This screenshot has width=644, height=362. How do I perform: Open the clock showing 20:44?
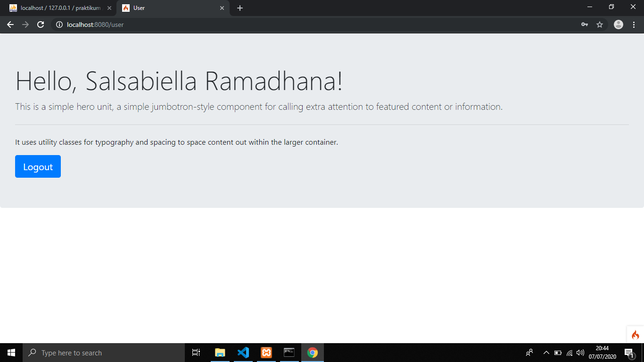tap(602, 353)
